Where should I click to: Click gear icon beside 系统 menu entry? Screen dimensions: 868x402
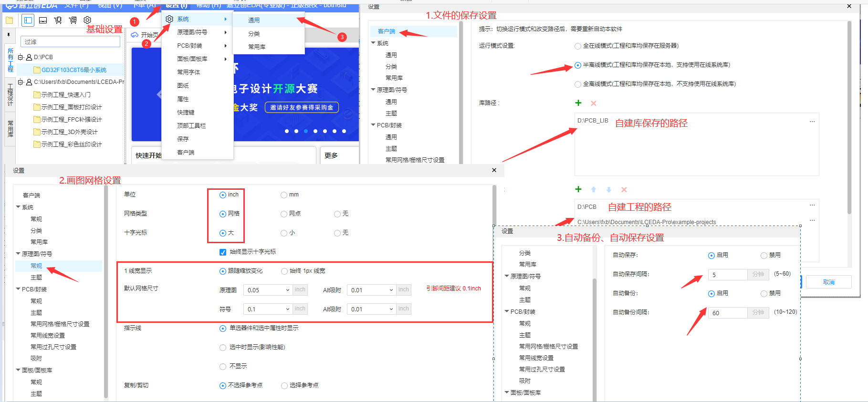[x=169, y=19]
